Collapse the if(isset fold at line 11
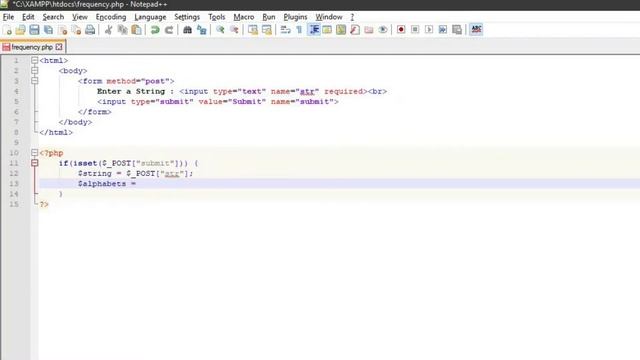This screenshot has width=640, height=360. click(x=35, y=163)
